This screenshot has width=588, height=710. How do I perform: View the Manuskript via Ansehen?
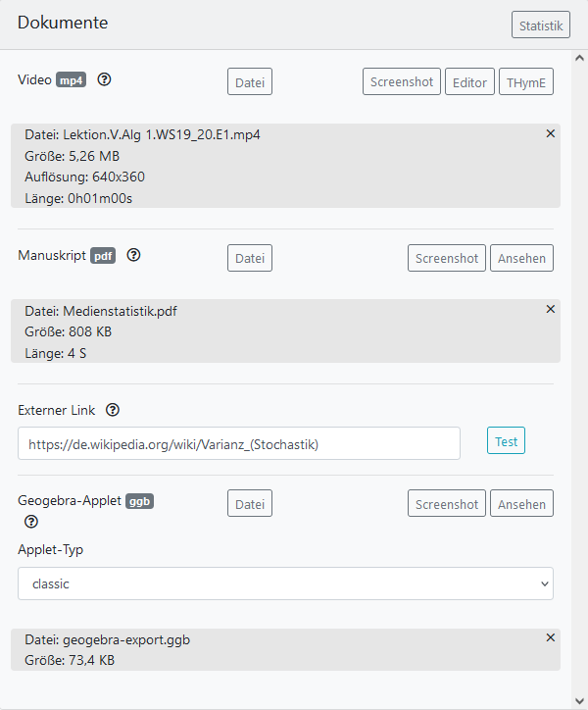pyautogui.click(x=521, y=258)
